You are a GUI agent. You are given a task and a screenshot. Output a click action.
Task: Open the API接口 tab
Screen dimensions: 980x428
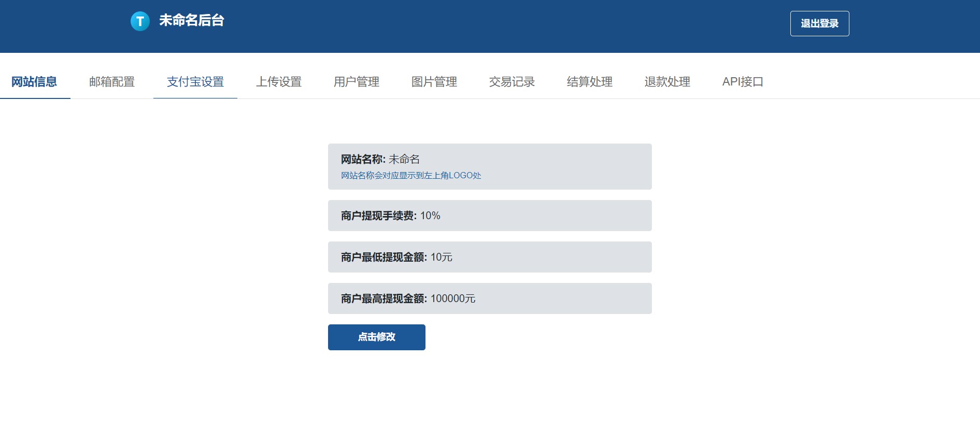point(743,82)
